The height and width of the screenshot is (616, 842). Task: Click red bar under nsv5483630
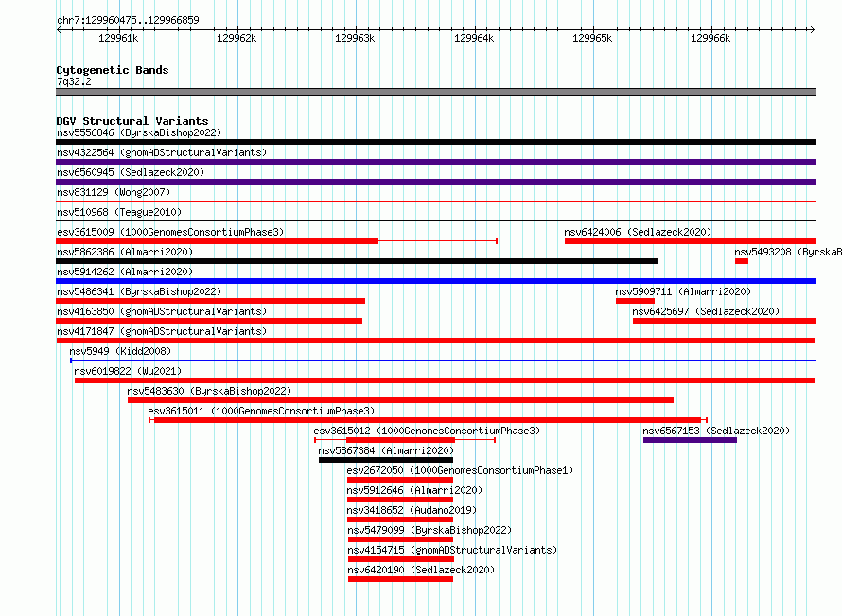click(400, 400)
